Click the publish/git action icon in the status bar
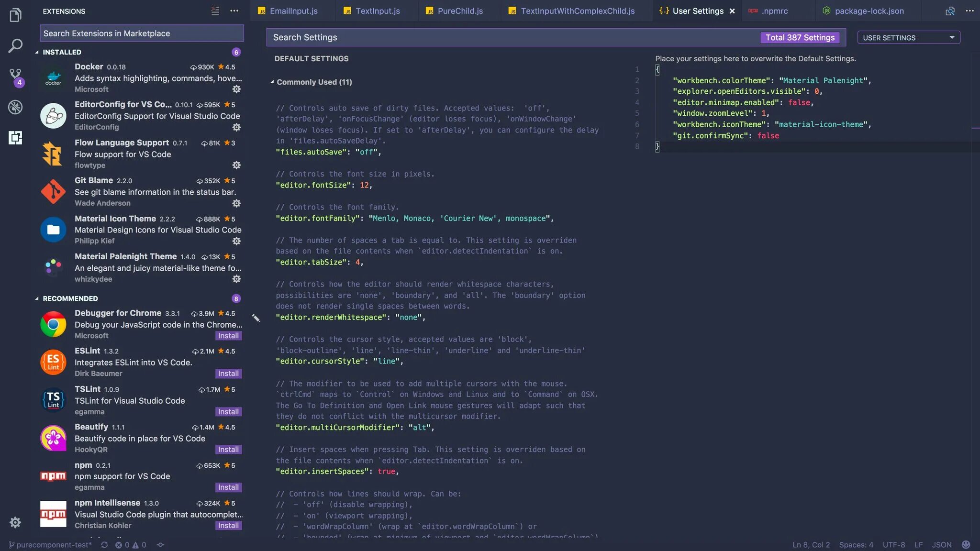980x551 pixels. coord(161,545)
